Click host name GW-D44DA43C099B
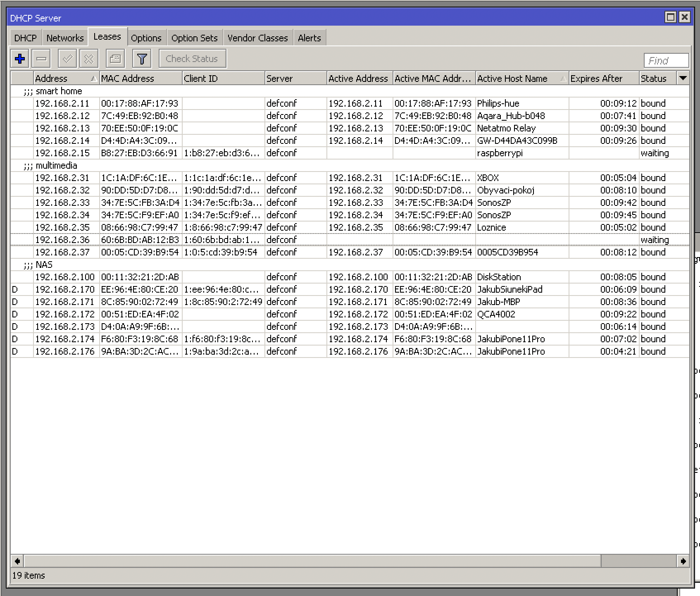700x596 pixels. (x=517, y=141)
